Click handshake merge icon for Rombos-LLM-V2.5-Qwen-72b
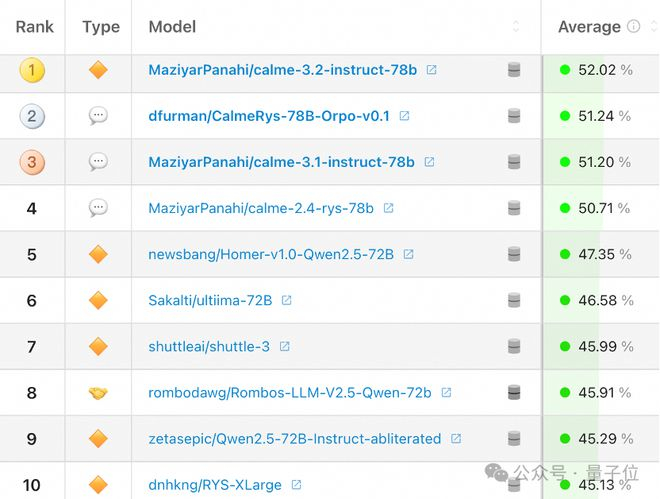660x499 pixels. click(98, 392)
